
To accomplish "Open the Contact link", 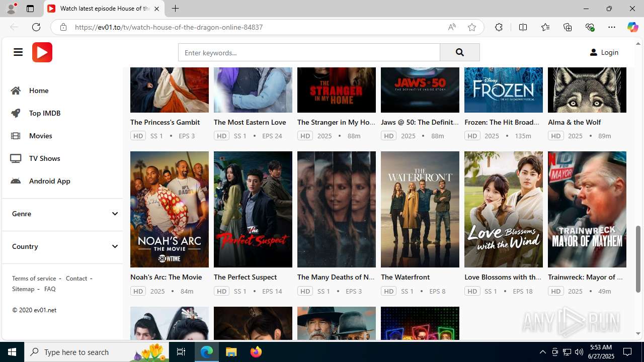I will tap(76, 278).
